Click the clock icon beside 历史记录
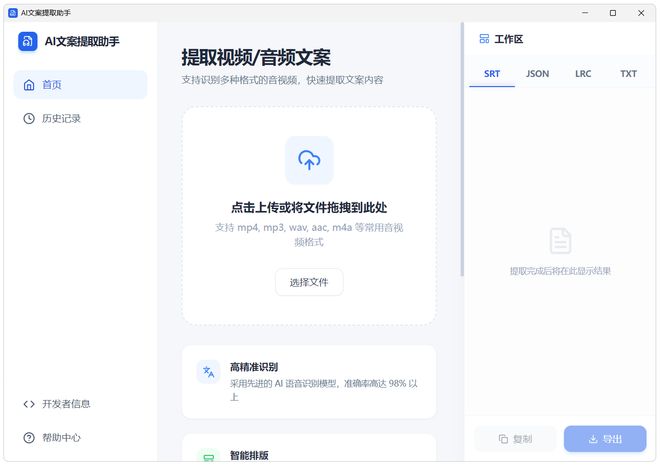Screen dimensions: 660x465 tap(29, 118)
